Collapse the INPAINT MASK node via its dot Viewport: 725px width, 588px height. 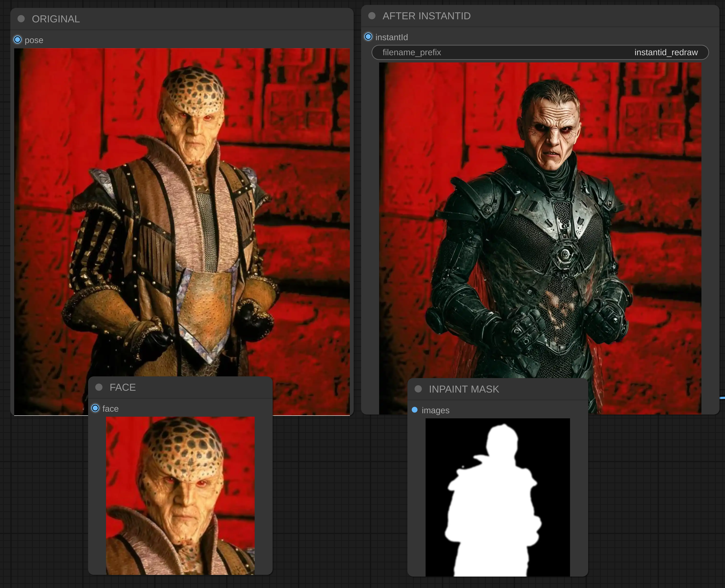[x=418, y=389]
